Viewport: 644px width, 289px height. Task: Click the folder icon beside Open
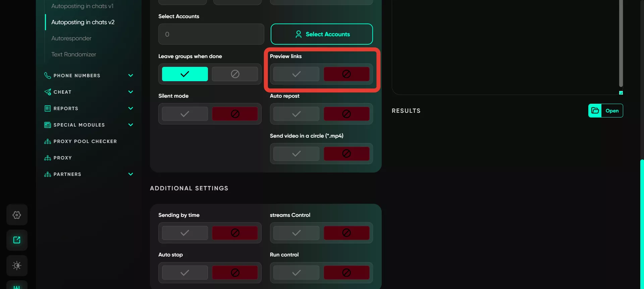click(595, 110)
